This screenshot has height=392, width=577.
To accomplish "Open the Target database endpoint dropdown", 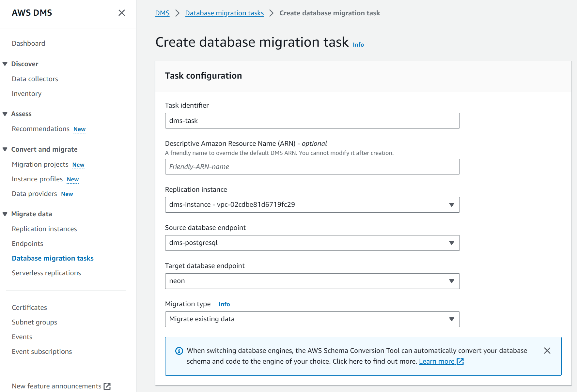I will click(451, 281).
